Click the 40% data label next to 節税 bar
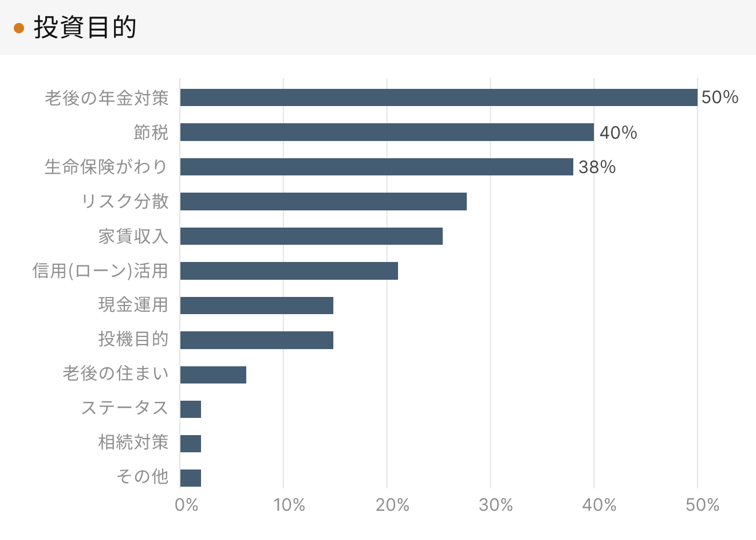 (618, 132)
